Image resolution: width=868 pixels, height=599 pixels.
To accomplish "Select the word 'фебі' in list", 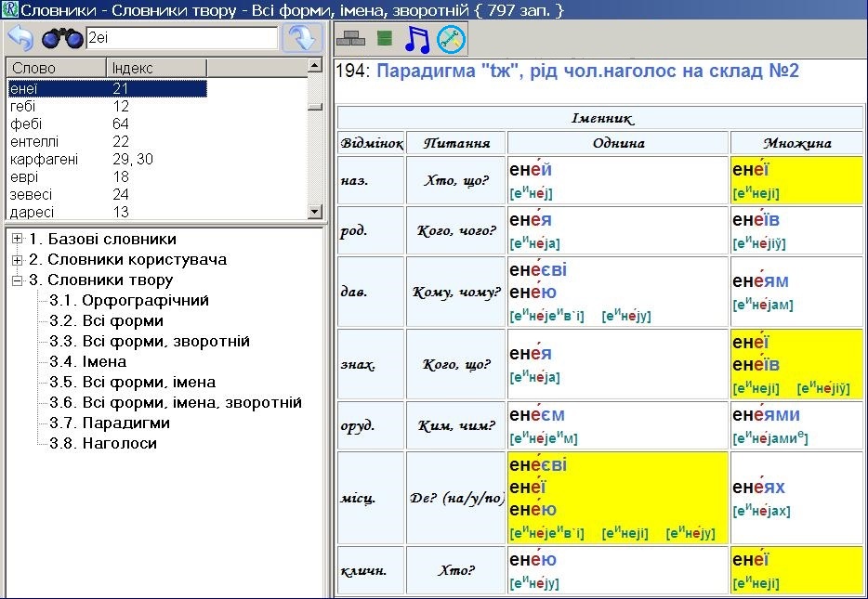I will 26,124.
